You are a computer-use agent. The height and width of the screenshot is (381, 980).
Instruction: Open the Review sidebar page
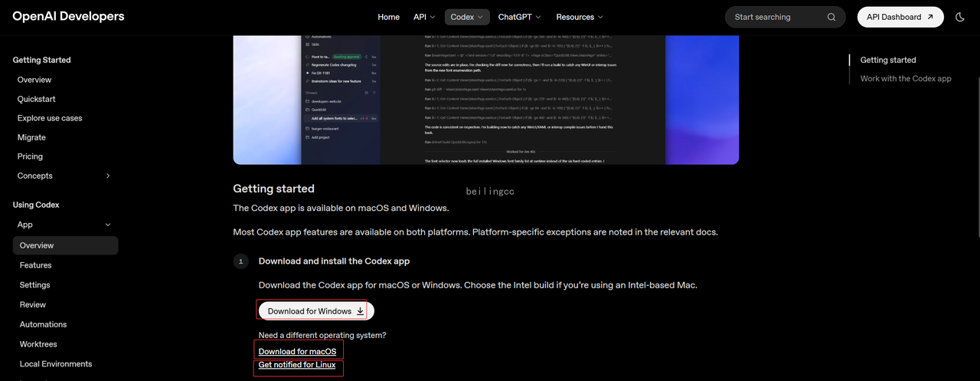tap(33, 304)
